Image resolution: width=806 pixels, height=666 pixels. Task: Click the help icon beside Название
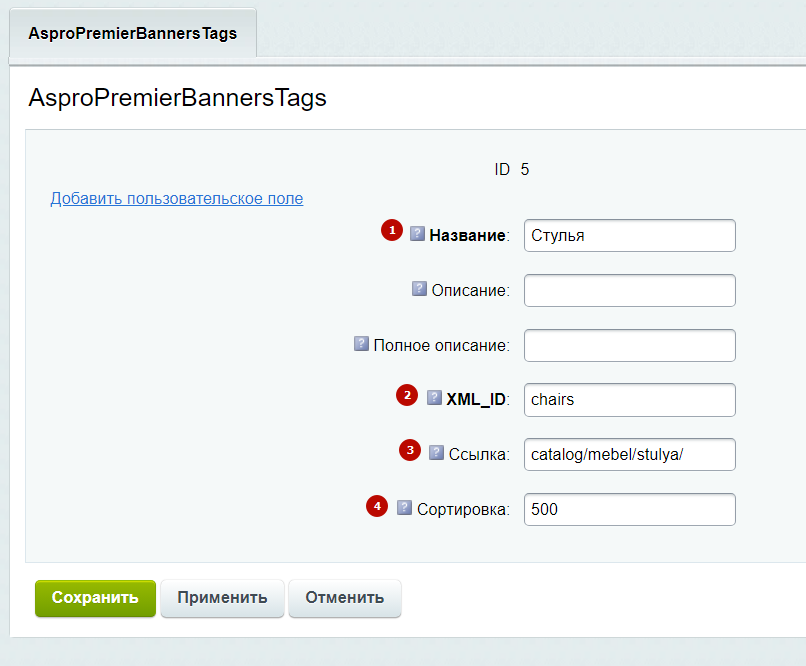418,234
